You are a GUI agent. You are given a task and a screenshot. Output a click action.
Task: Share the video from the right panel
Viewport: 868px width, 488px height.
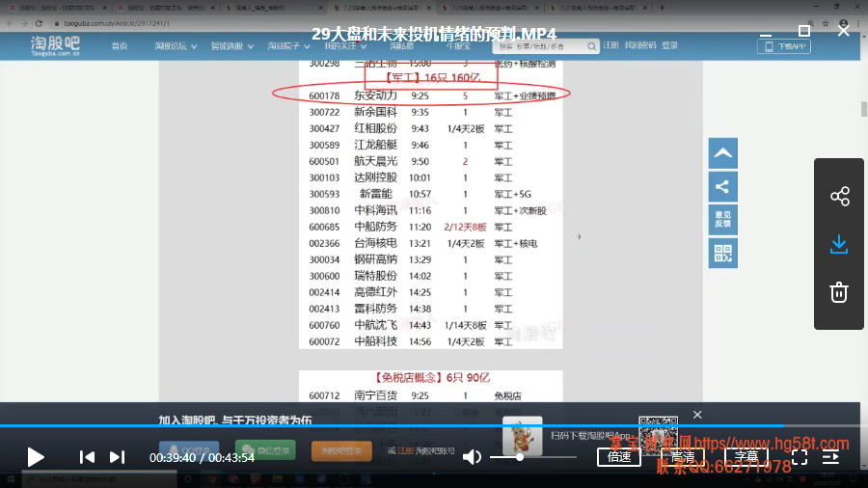coord(839,197)
